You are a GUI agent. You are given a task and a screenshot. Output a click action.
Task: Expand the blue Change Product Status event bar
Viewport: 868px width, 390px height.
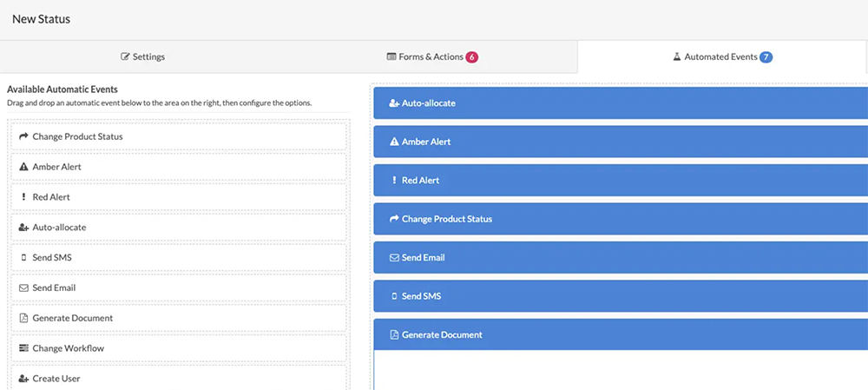pos(621,219)
